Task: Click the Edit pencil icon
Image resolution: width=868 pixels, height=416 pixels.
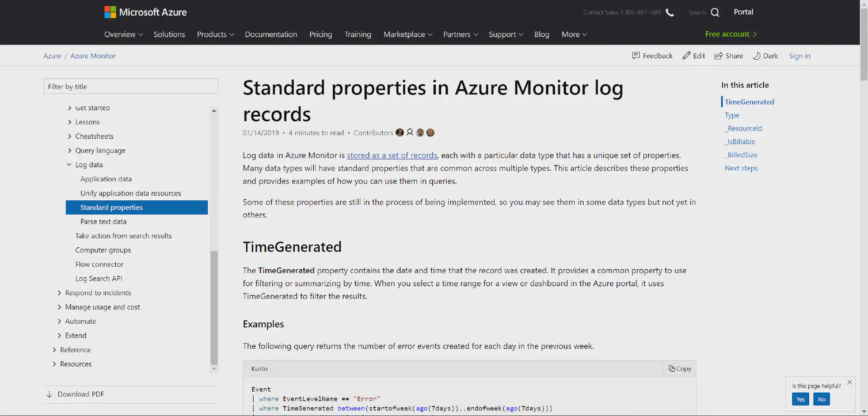Action: coord(686,56)
